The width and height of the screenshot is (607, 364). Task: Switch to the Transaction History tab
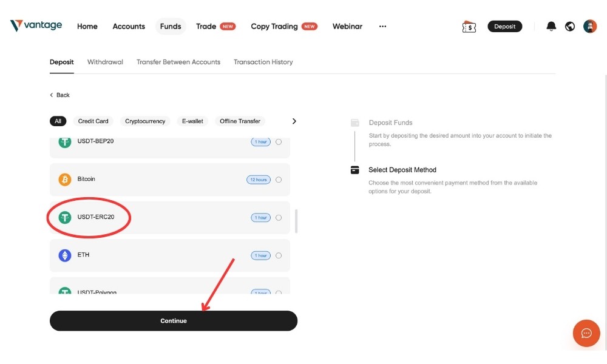[x=263, y=62]
